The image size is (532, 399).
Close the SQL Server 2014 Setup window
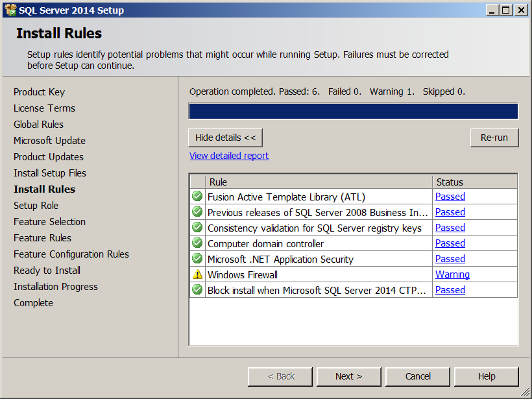tap(520, 10)
